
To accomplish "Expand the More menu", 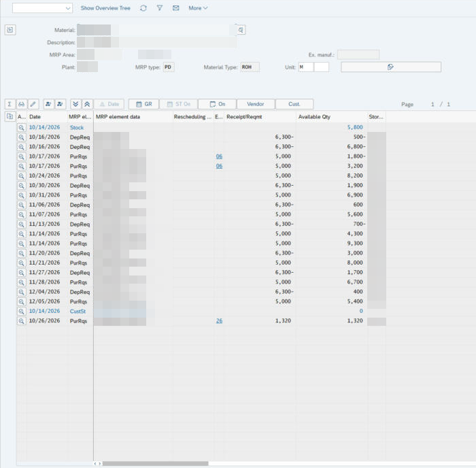I will [x=198, y=8].
